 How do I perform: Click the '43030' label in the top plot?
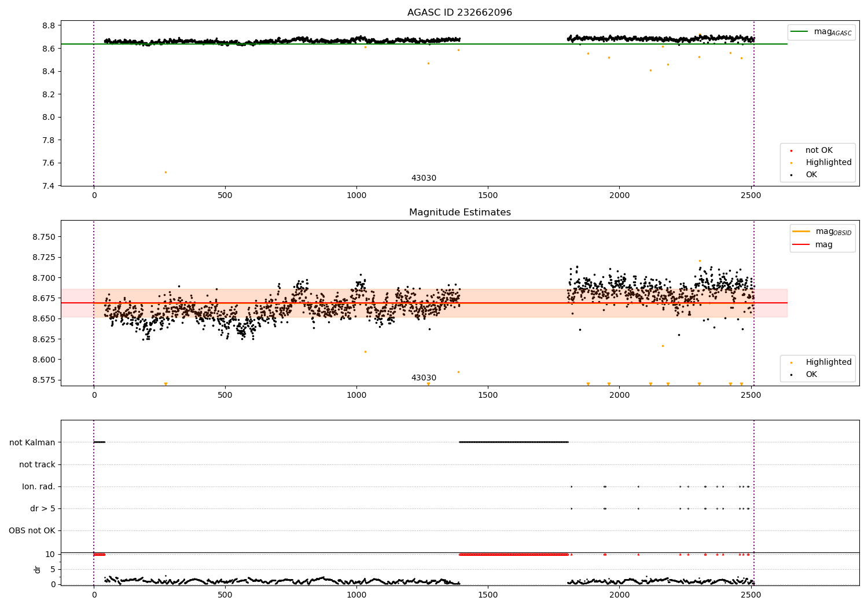tap(424, 178)
